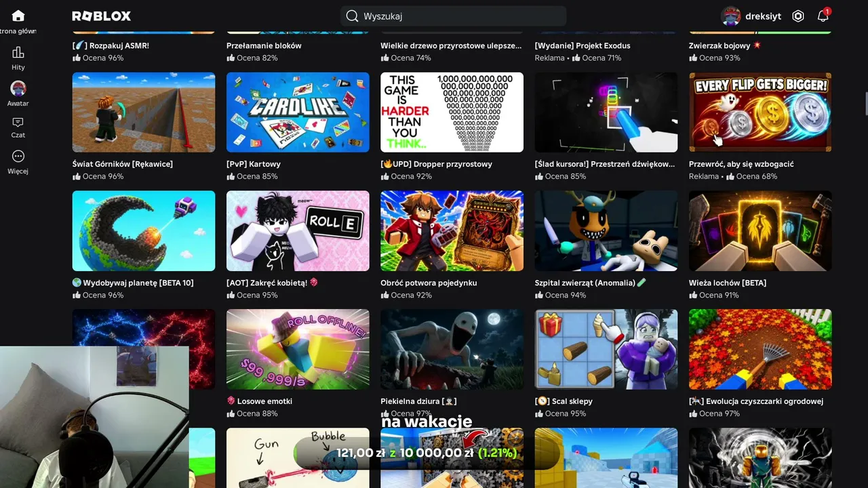868x488 pixels.
Task: Open 'Scal sklepy' game title
Action: 564,401
